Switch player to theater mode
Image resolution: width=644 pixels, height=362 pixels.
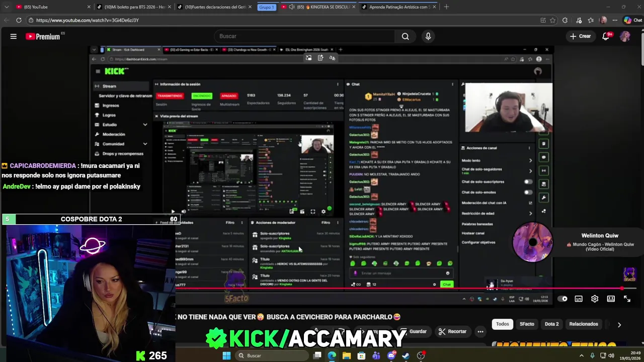tap(611, 299)
